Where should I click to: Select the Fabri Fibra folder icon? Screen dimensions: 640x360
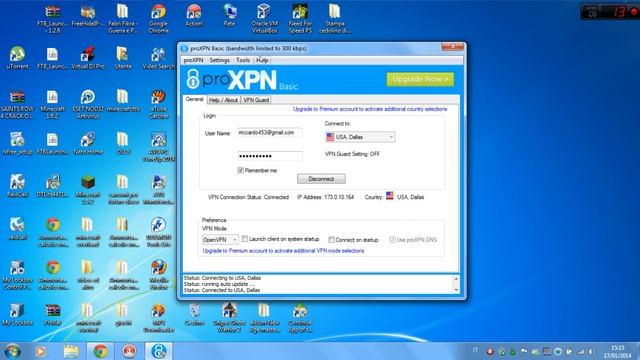coord(123,19)
